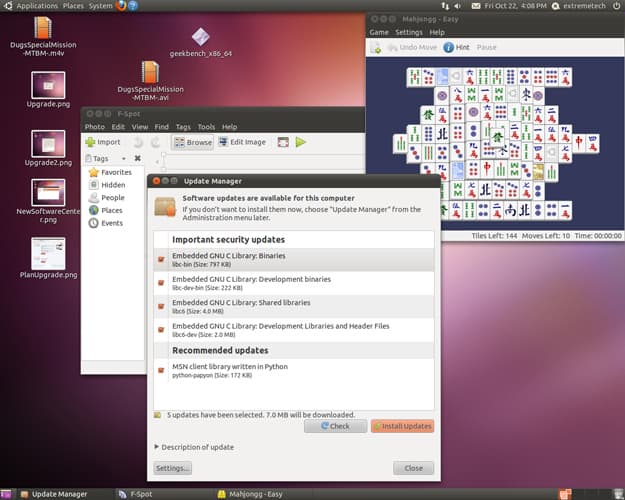Click Import in F-Spot toolbar
This screenshot has height=500, width=625.
(x=103, y=142)
